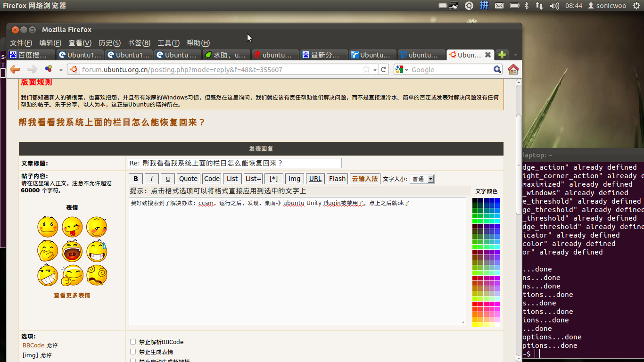Expand the 文字大小 font size dropdown
Viewport: 644px width, 362px height.
pos(422,179)
